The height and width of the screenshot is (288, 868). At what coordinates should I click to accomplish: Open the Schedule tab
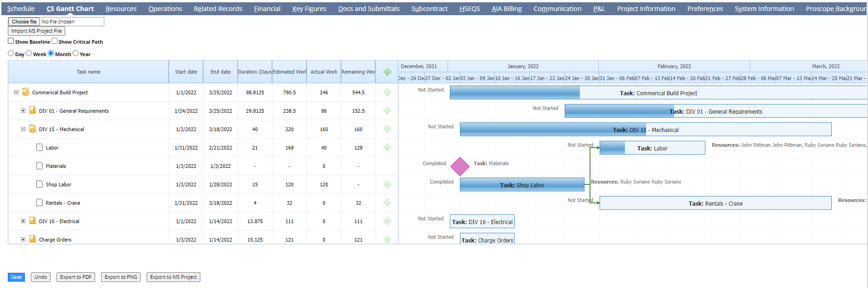[x=21, y=9]
